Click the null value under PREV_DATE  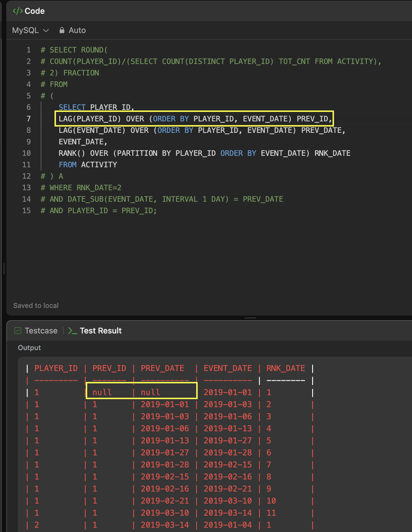pyautogui.click(x=150, y=392)
